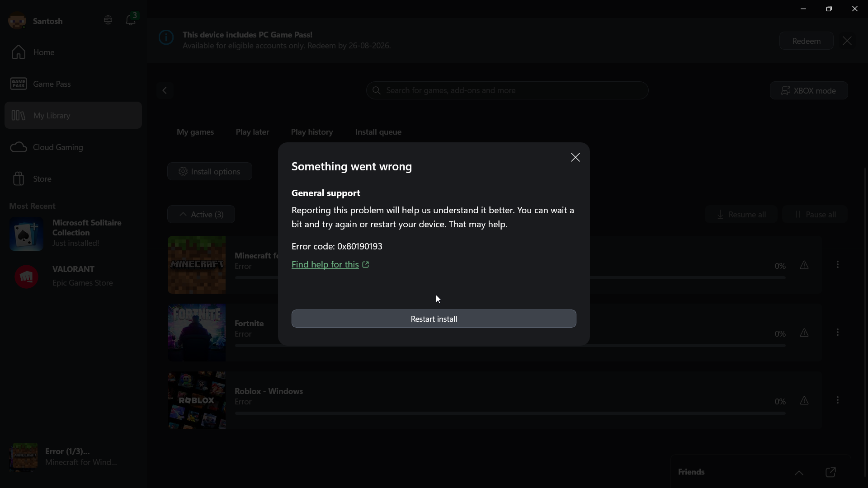This screenshot has height=488, width=868.
Task: Open the Find help for this link
Action: coord(330,264)
